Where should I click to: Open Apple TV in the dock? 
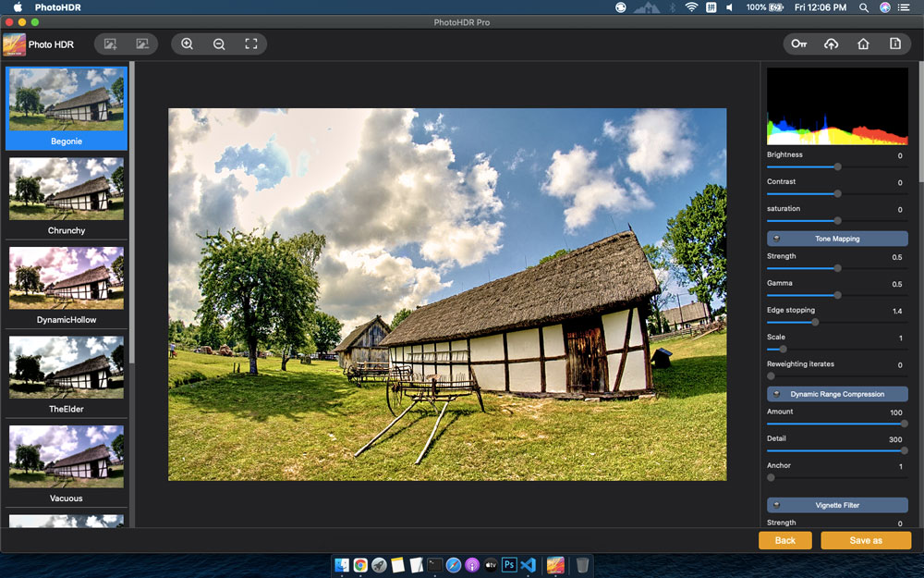(491, 565)
